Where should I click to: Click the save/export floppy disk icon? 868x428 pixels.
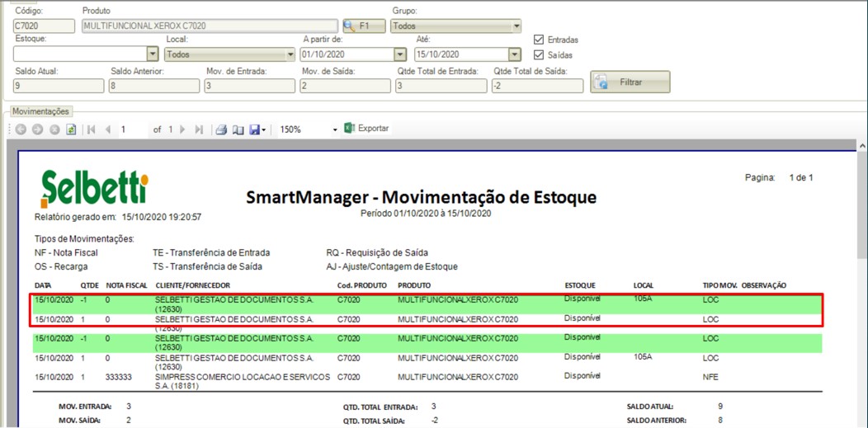coord(254,129)
